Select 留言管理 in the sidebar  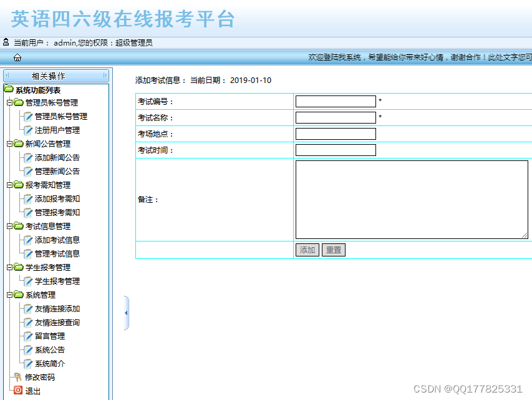(x=50, y=336)
